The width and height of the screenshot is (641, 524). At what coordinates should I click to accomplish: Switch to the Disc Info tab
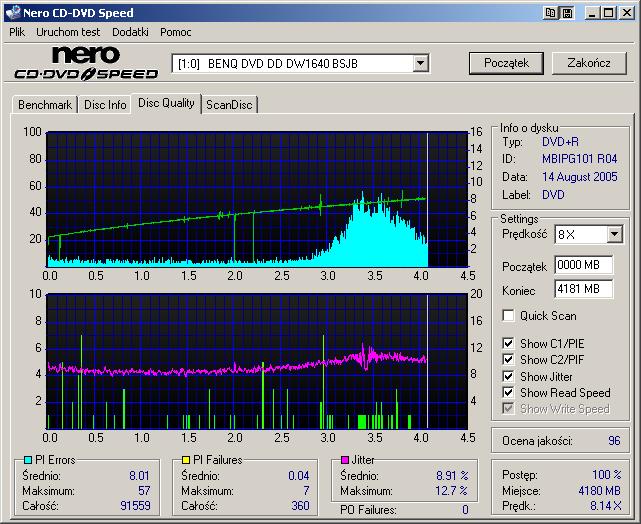105,105
